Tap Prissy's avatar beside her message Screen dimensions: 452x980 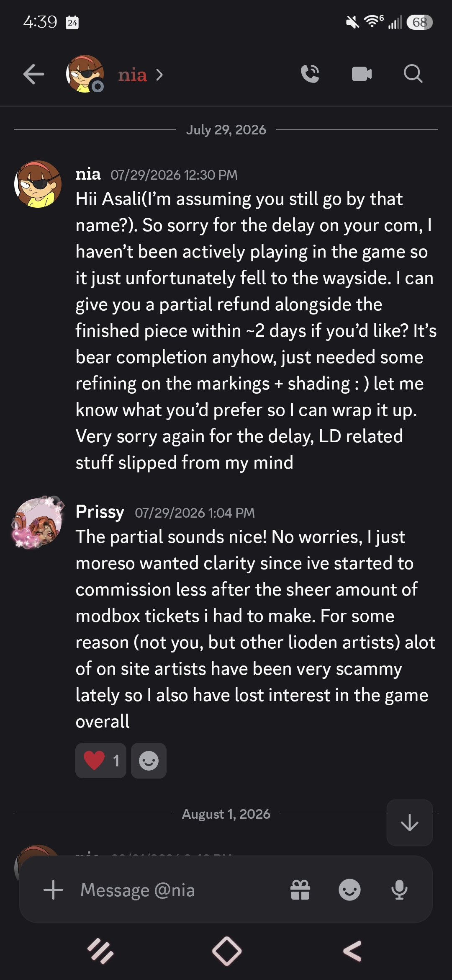pos(38,522)
